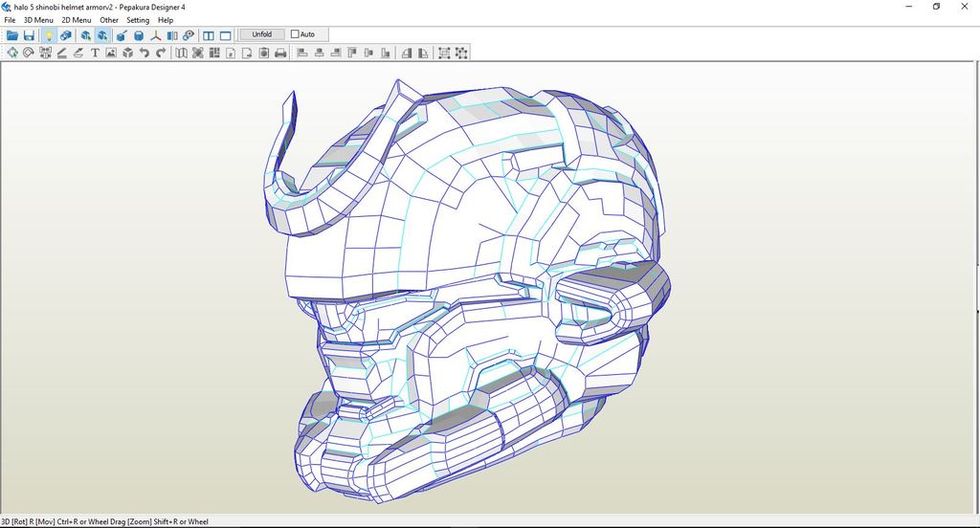Open the 2D Menu

(x=77, y=20)
